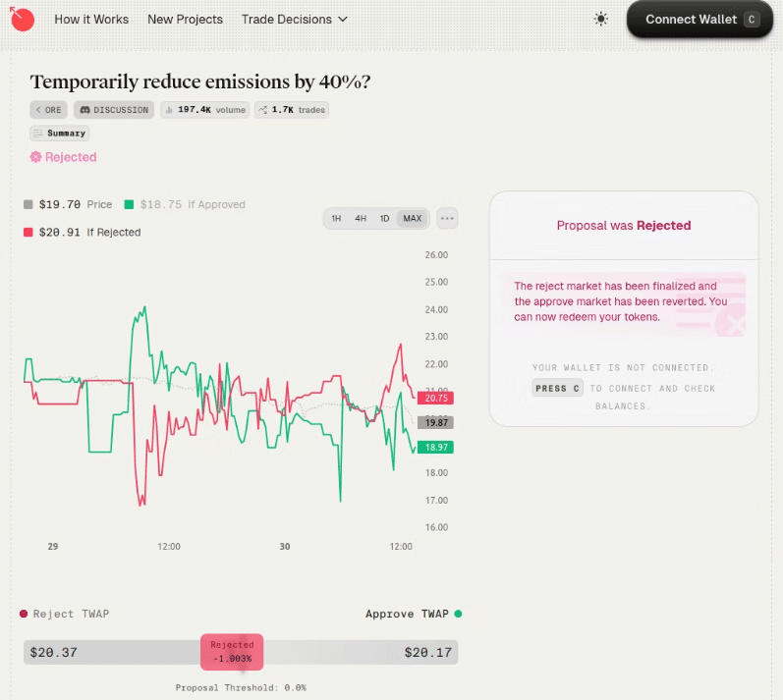Click the 1.7K trades badge
783x700 pixels.
point(292,110)
